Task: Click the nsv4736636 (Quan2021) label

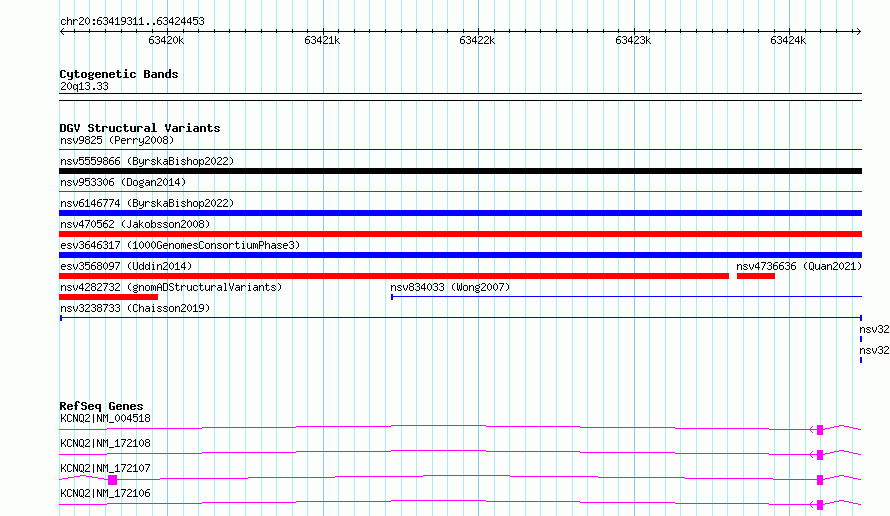Action: click(x=799, y=266)
